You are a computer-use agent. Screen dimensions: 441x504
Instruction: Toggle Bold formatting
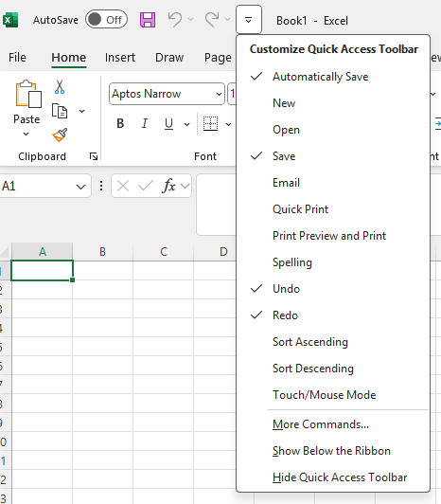[x=120, y=123]
